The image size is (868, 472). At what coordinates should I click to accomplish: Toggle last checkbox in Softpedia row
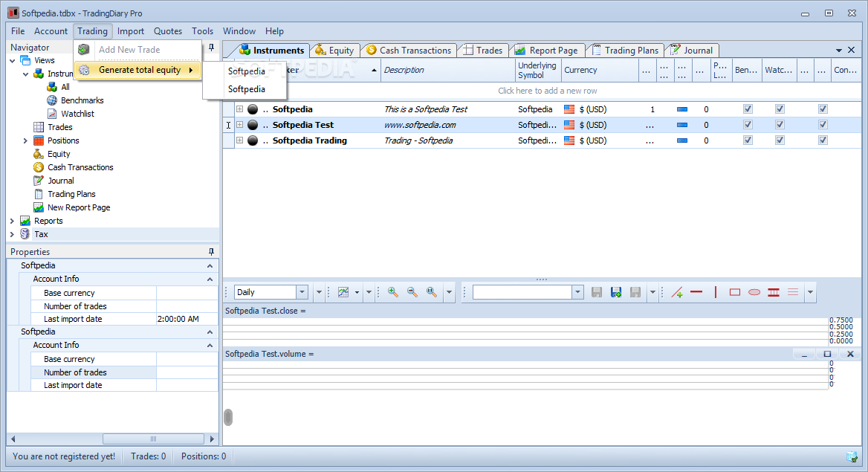pos(823,109)
